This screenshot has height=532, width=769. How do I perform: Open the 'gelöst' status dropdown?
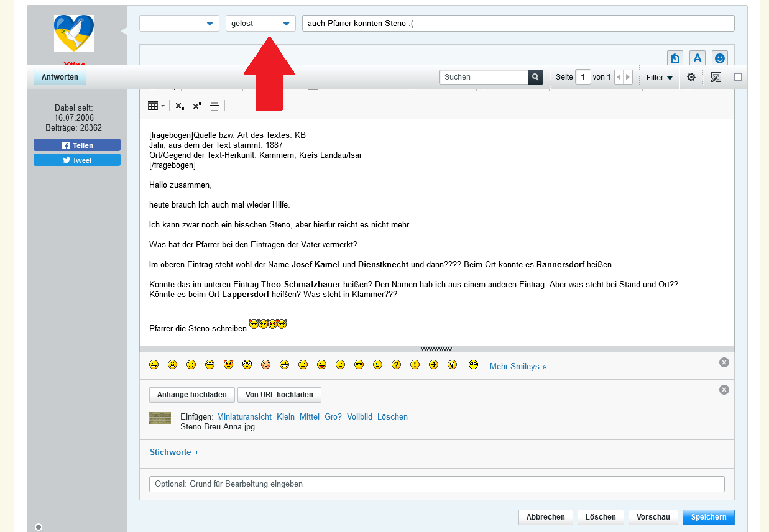pos(260,24)
